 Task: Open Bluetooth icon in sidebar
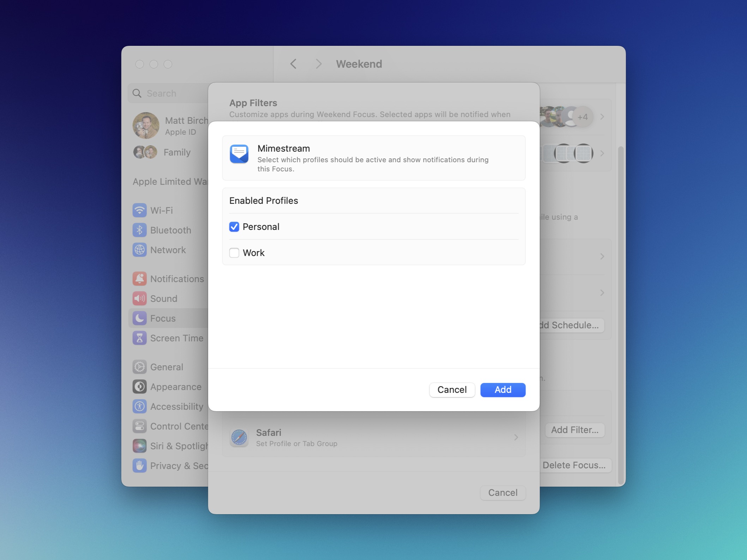139,230
